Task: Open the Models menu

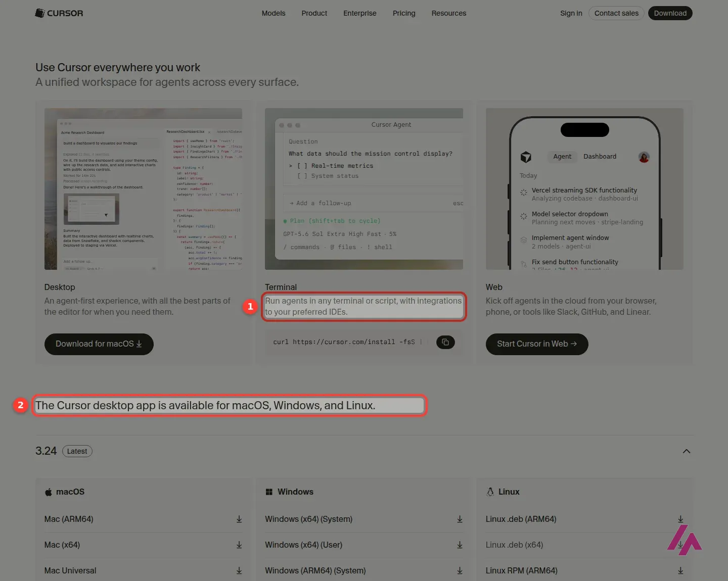Action: click(274, 13)
